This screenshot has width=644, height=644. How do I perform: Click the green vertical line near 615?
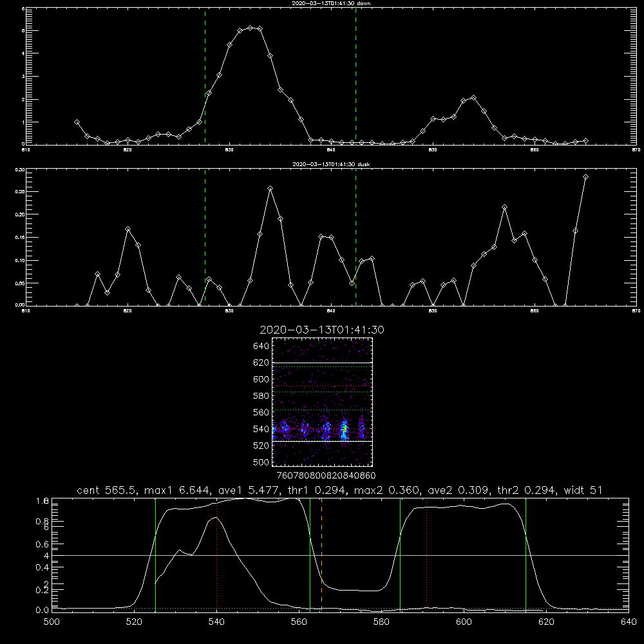coord(526,555)
